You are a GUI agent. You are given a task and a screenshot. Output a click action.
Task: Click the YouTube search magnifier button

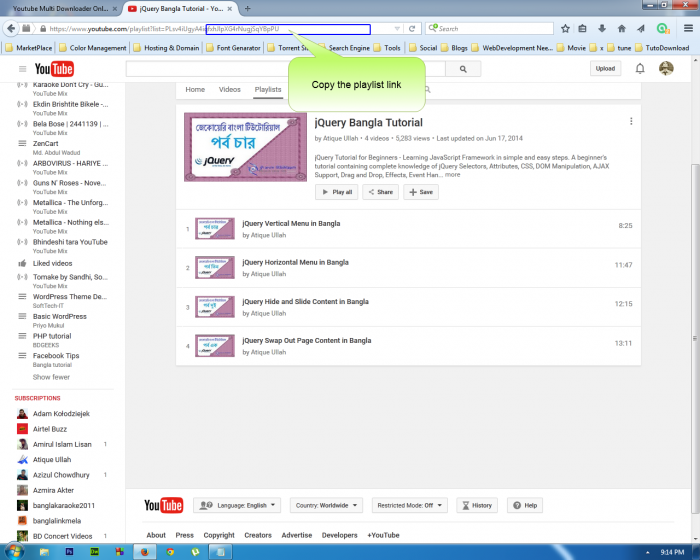coord(463,69)
